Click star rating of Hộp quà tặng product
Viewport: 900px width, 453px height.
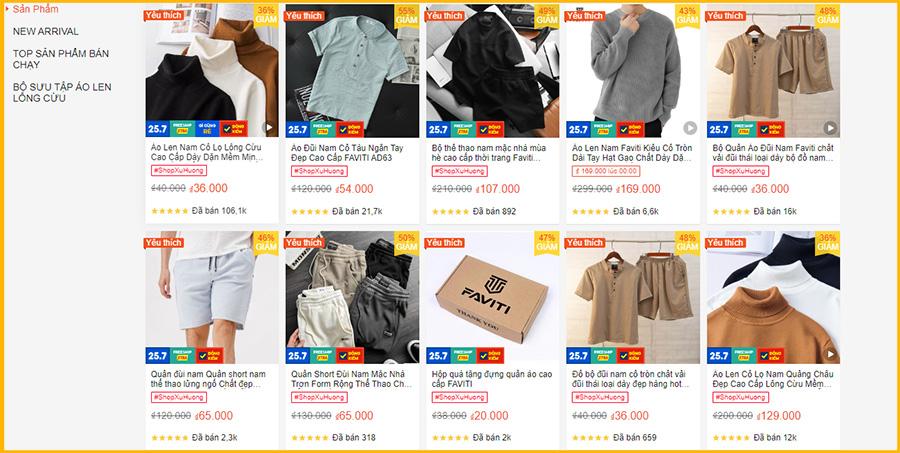click(x=450, y=437)
